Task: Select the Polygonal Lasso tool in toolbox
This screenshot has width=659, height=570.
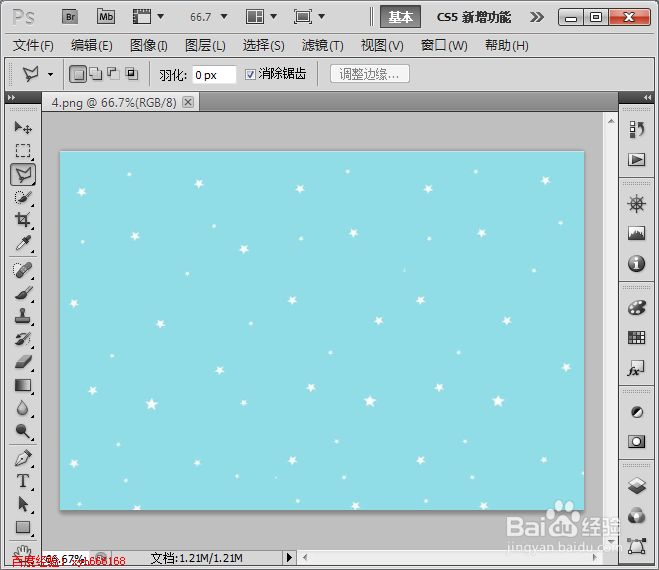Action: [x=23, y=174]
